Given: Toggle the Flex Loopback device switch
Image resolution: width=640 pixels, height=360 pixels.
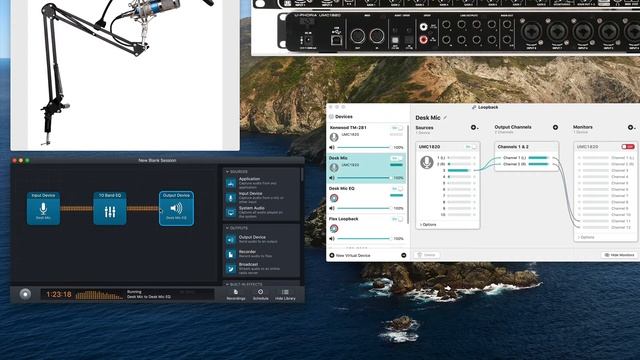Looking at the screenshot, I should pyautogui.click(x=397, y=219).
